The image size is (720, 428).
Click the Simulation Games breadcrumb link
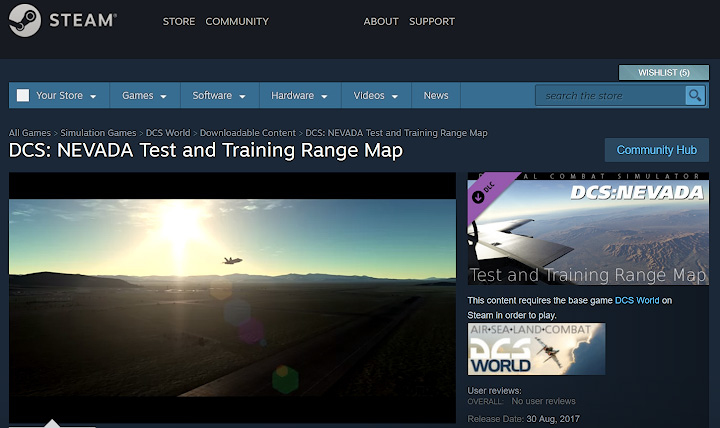[98, 133]
